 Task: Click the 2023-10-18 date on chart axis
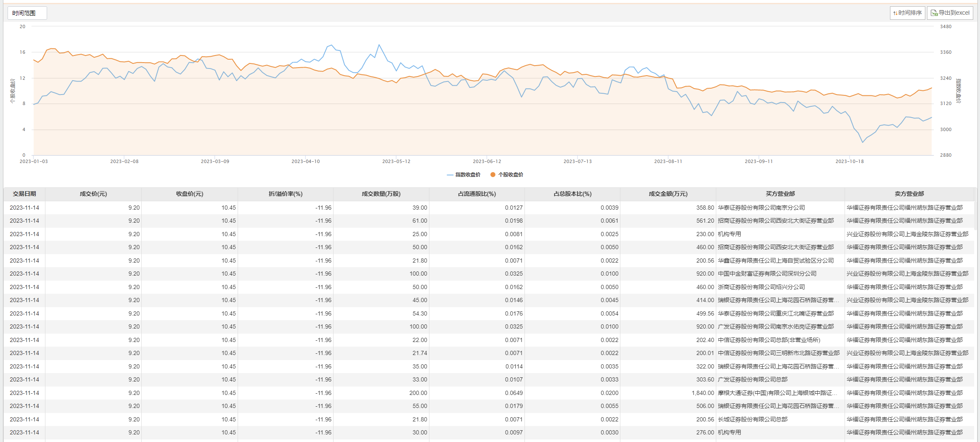(849, 161)
